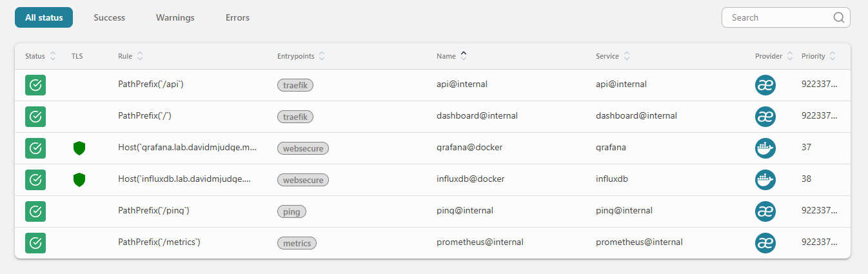Click Docker provider icon for influxdb row
Screen dimensions: 868x274
765,180
